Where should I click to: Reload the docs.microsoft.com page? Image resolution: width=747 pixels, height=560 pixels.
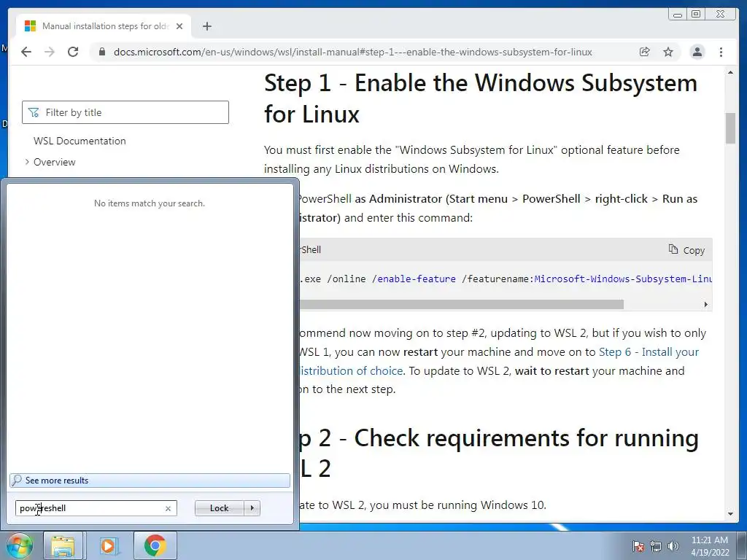(73, 52)
